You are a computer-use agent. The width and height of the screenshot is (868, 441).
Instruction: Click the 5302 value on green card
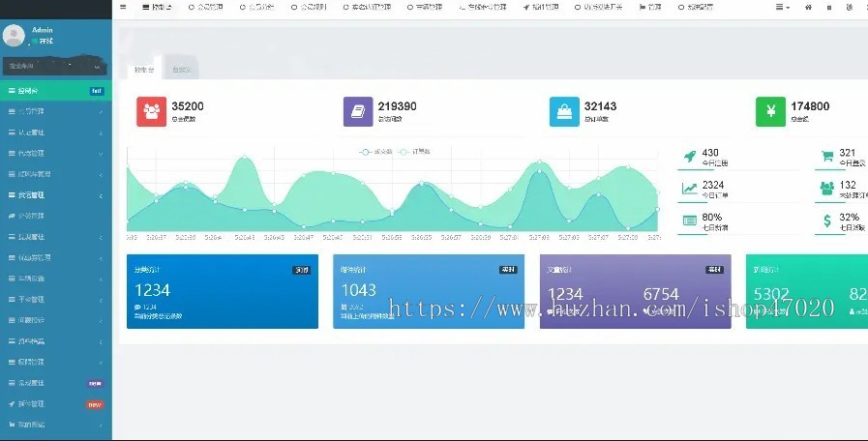click(771, 294)
